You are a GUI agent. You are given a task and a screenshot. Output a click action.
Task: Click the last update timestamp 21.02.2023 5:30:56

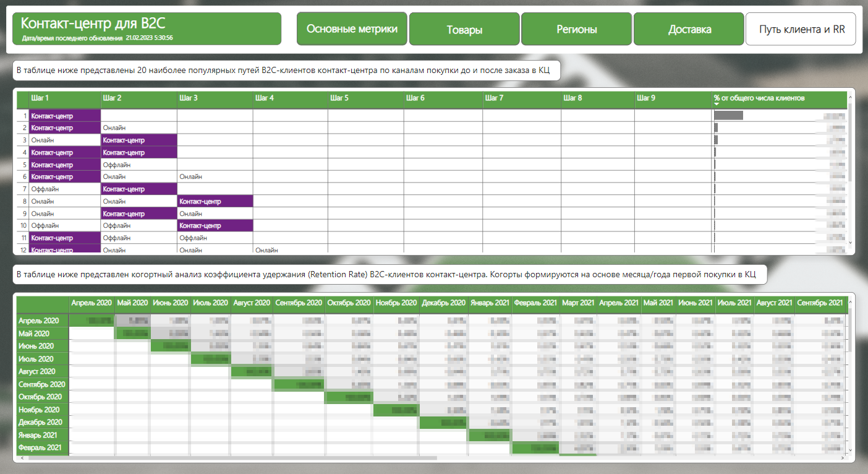[149, 38]
